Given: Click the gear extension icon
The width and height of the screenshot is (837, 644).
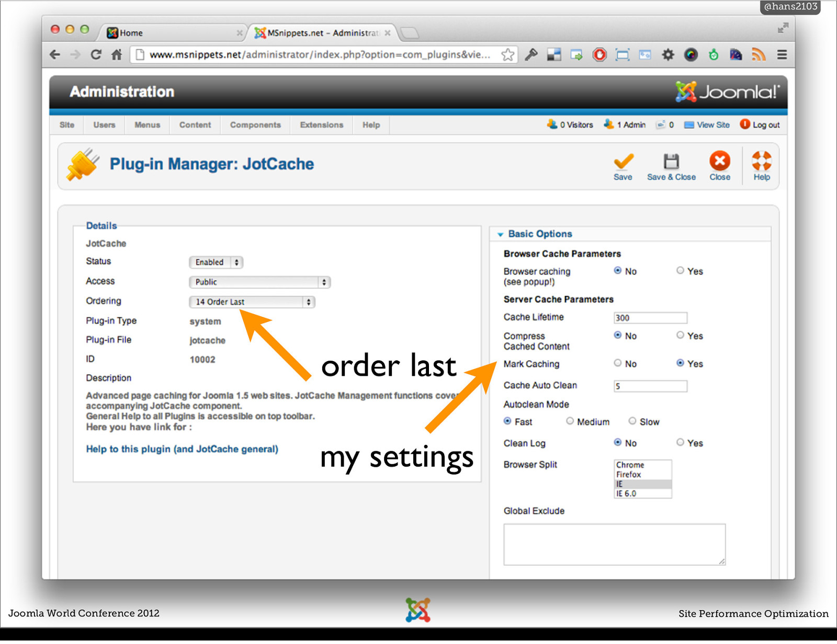Looking at the screenshot, I should click(668, 54).
